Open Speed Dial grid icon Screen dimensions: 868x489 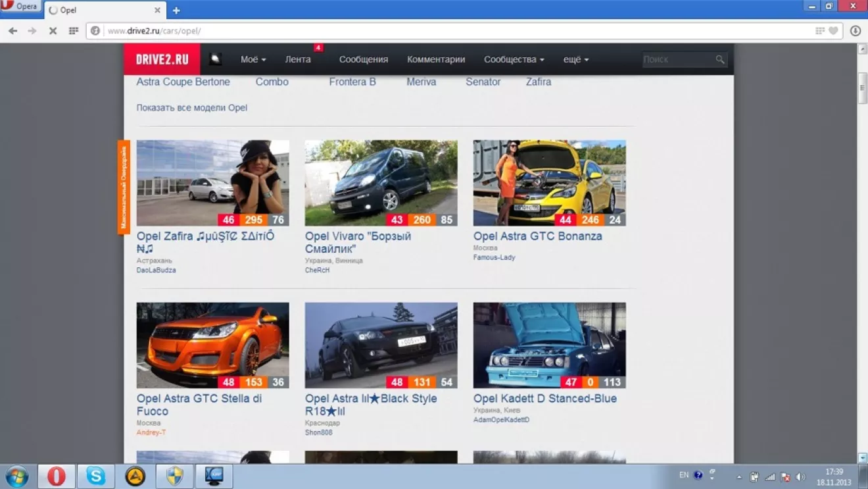click(74, 31)
